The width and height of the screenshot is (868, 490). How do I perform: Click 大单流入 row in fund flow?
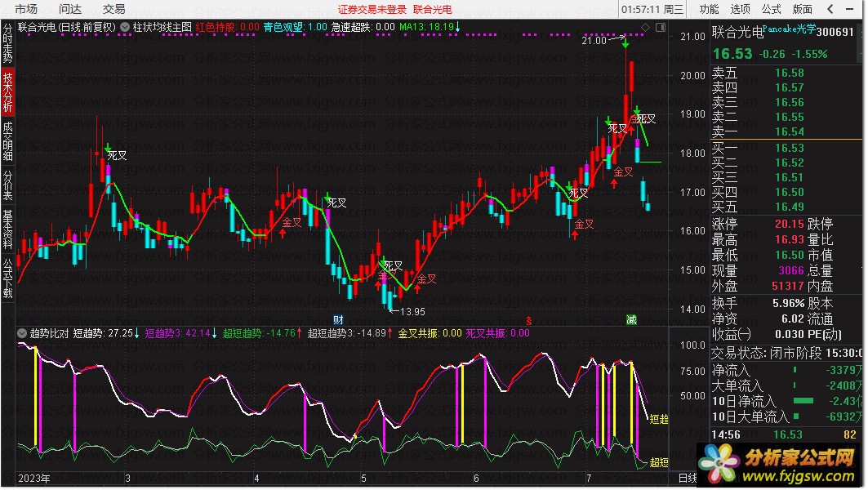point(786,385)
